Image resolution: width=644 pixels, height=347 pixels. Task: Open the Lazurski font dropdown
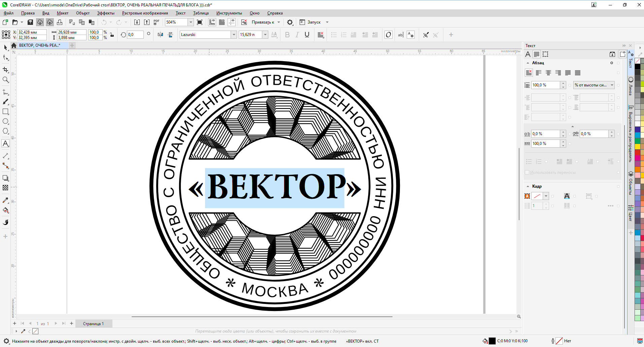pos(234,35)
